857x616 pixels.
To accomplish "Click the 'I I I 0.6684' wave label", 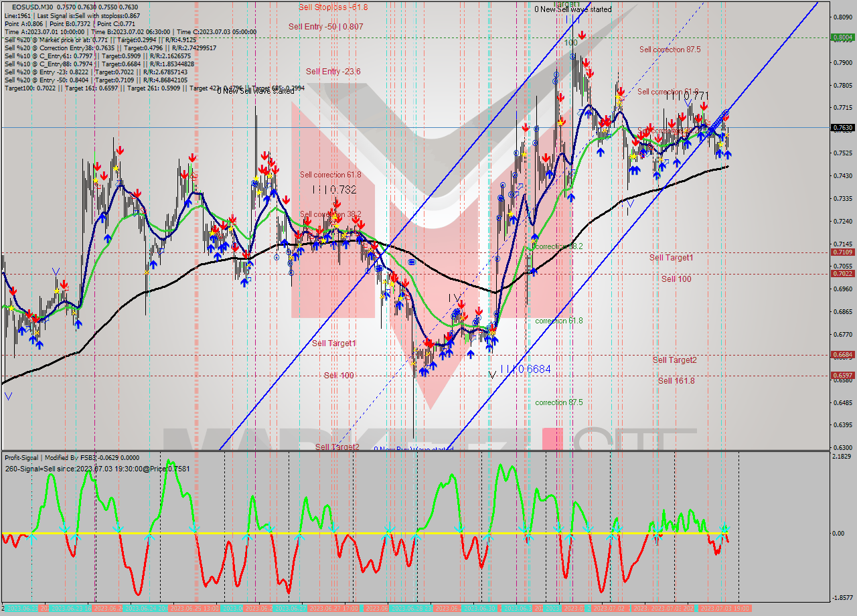I will click(x=526, y=369).
